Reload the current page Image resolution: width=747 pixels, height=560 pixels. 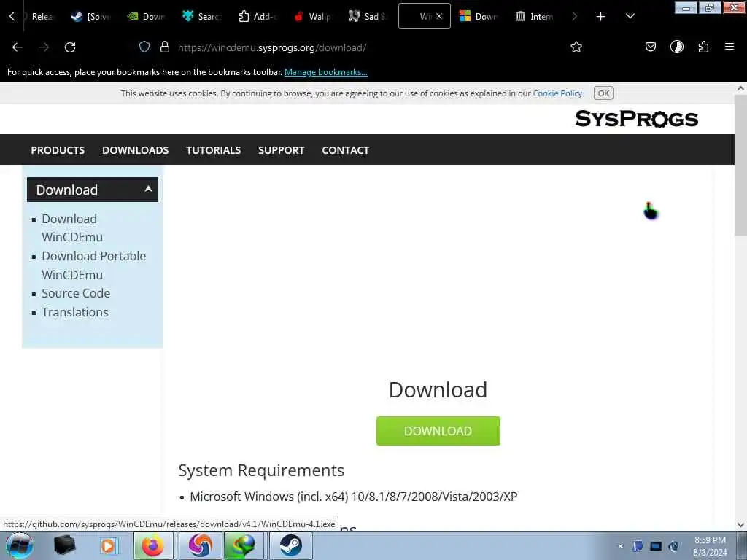(70, 47)
